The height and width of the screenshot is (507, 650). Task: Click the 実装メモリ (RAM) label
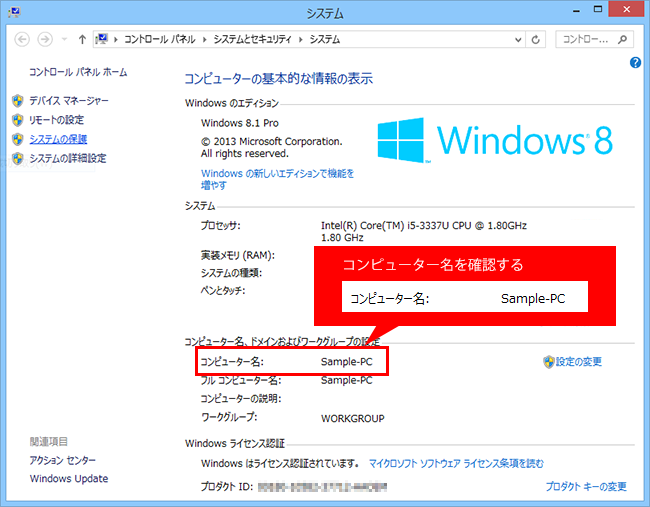click(238, 255)
